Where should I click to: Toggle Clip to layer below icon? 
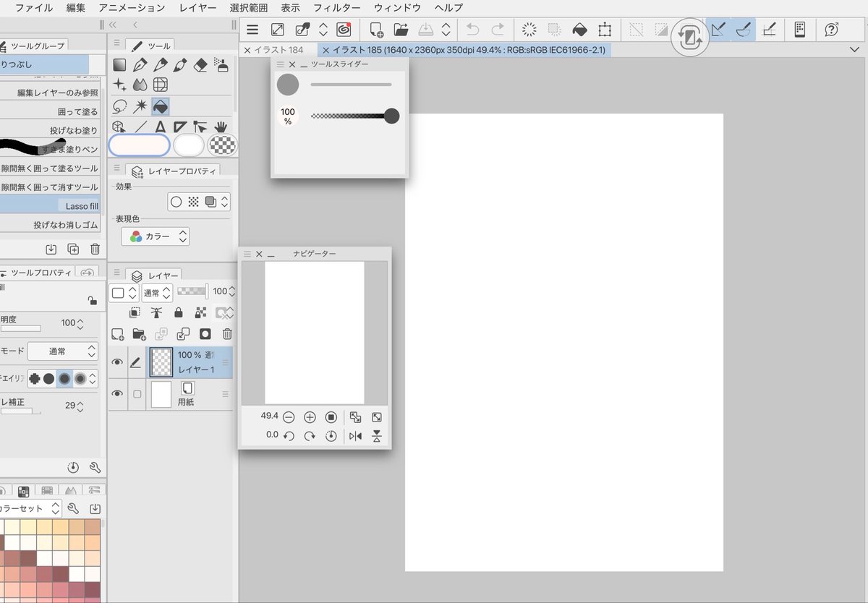135,312
